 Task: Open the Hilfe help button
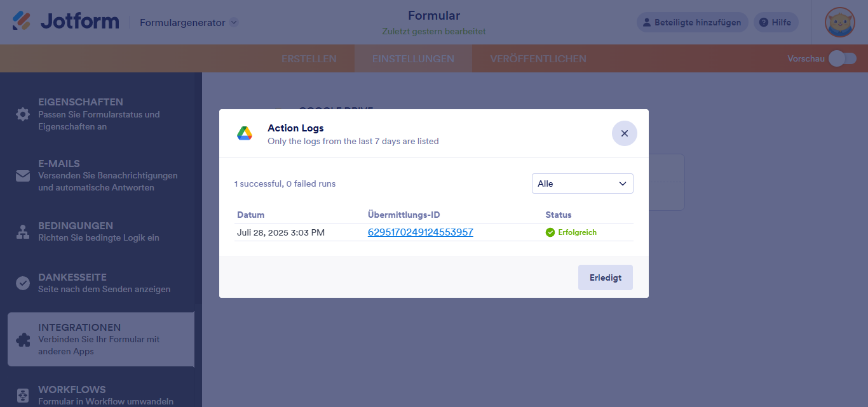[x=776, y=22]
